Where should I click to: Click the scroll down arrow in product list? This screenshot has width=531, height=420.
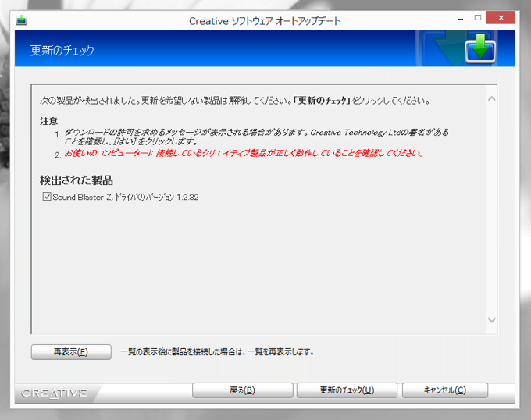pos(492,320)
